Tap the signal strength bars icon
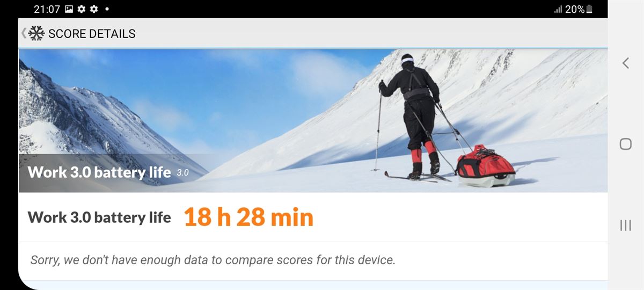This screenshot has width=644, height=290. tap(558, 9)
